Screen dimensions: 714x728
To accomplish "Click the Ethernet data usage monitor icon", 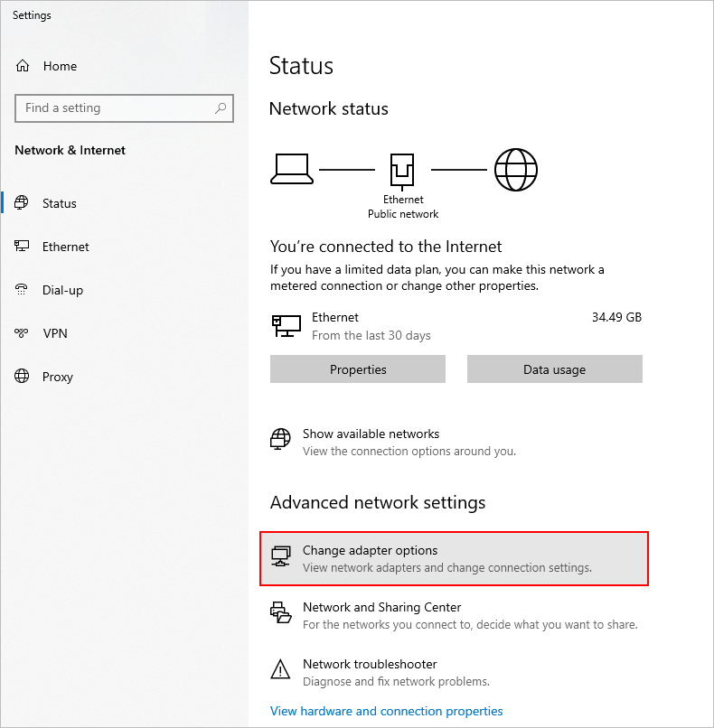I will (287, 325).
